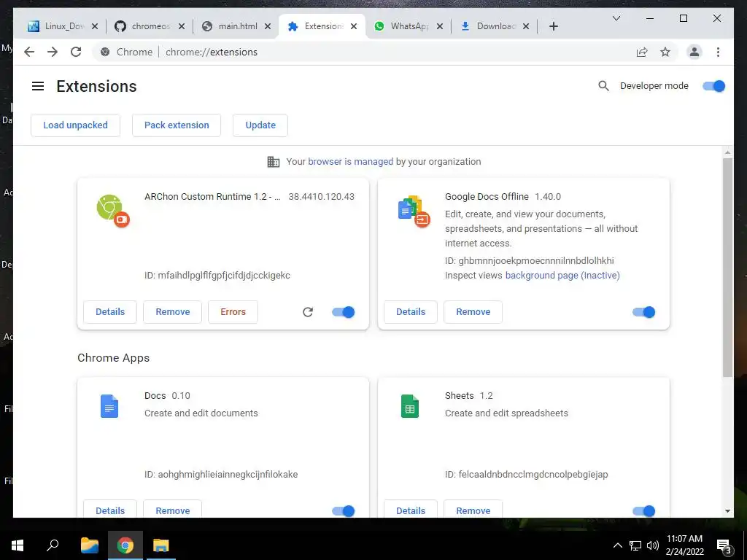This screenshot has width=747, height=560.
Task: Remove the Google Docs Offline extension
Action: tap(473, 312)
